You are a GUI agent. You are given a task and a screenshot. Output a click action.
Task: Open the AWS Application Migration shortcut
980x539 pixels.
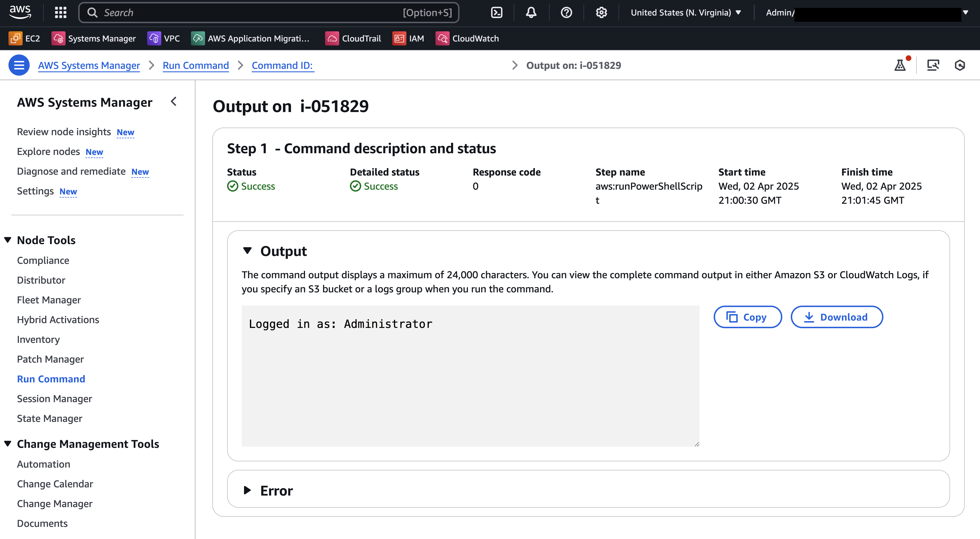coord(250,38)
